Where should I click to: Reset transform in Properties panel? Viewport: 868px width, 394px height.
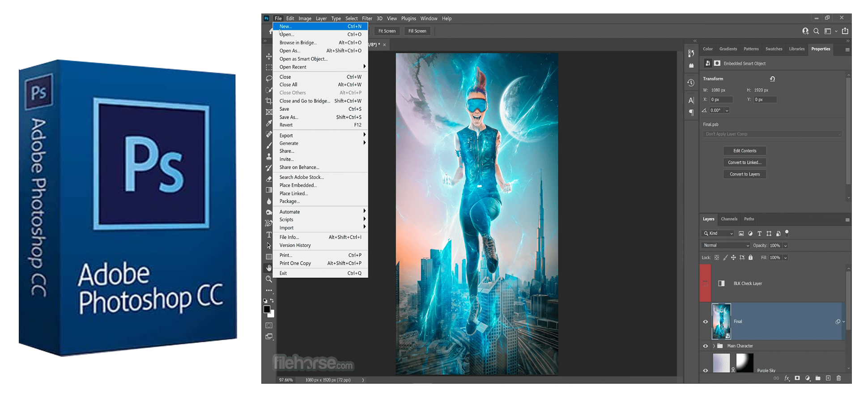tap(772, 79)
